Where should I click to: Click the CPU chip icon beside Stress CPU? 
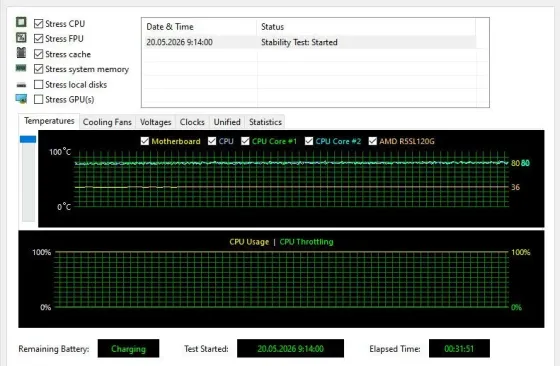(21, 22)
